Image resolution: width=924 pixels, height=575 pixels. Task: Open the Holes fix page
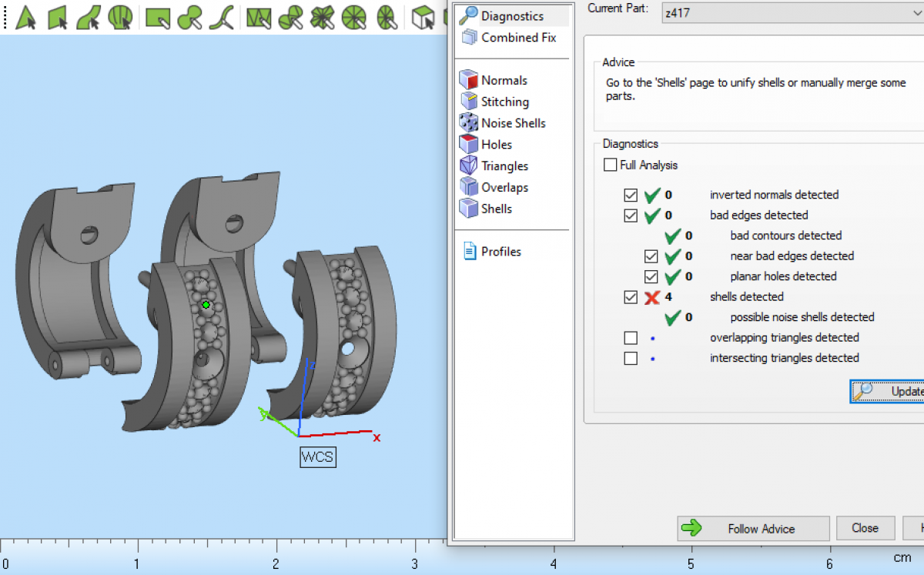point(496,145)
